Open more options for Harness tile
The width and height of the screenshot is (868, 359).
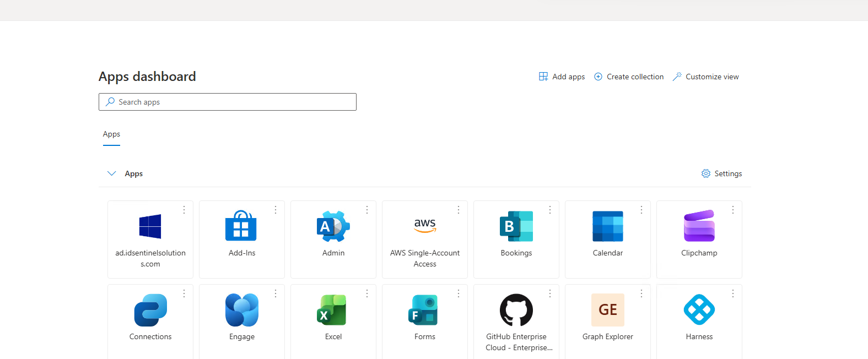[x=733, y=293]
